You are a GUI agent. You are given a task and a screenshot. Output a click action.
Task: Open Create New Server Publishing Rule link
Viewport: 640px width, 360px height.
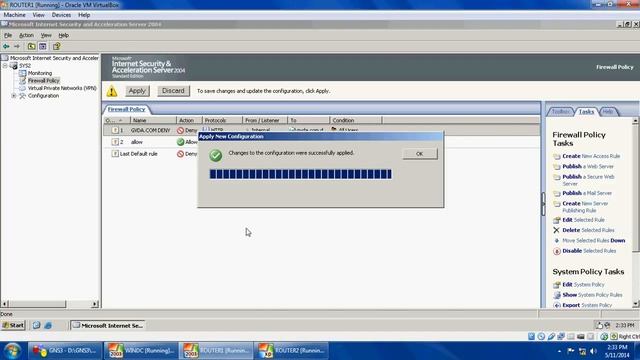pyautogui.click(x=585, y=207)
